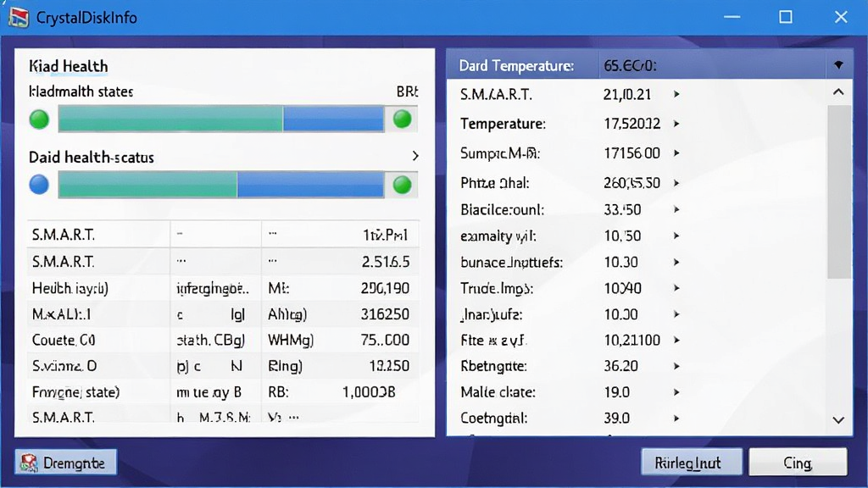Expand the bunace Inpttıefs row arrow
The image size is (868, 488).
(x=676, y=263)
